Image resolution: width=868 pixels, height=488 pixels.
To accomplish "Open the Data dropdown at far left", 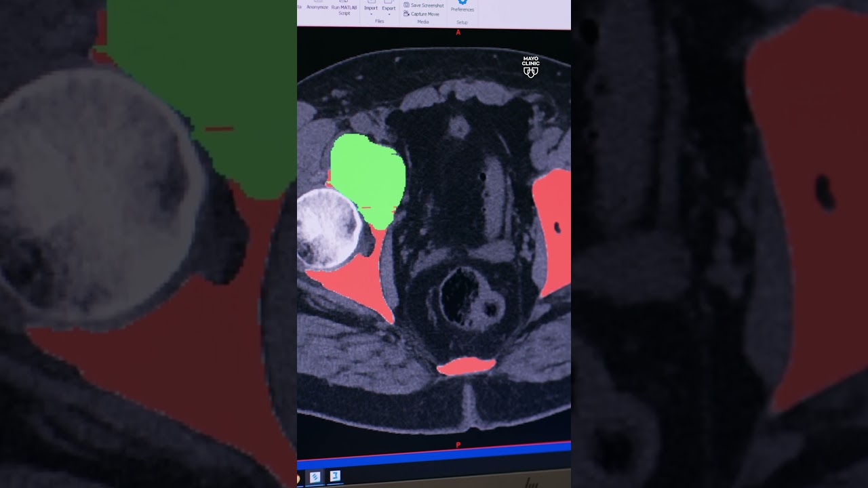I will coord(298,7).
